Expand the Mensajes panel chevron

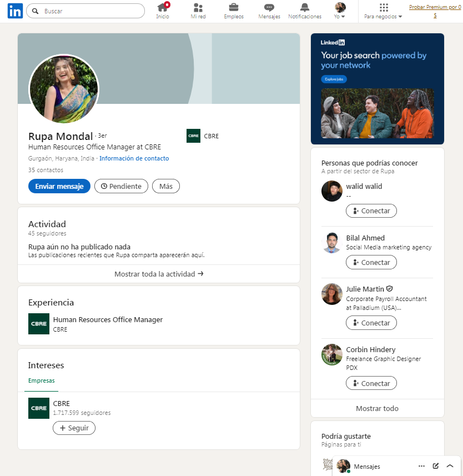click(x=450, y=466)
